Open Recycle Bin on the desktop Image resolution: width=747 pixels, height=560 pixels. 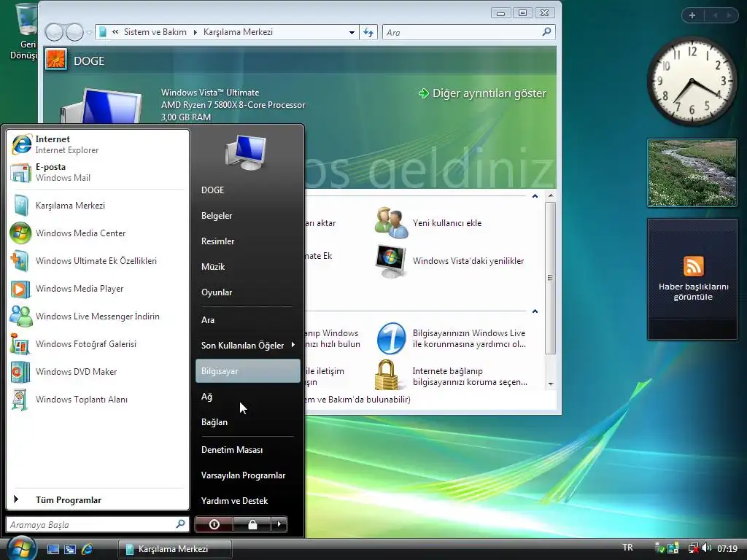pyautogui.click(x=24, y=31)
